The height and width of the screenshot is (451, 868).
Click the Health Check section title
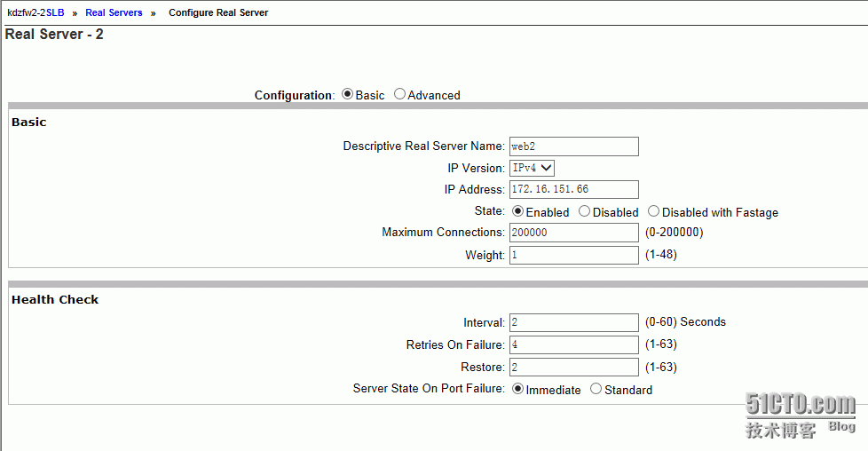[x=55, y=300]
